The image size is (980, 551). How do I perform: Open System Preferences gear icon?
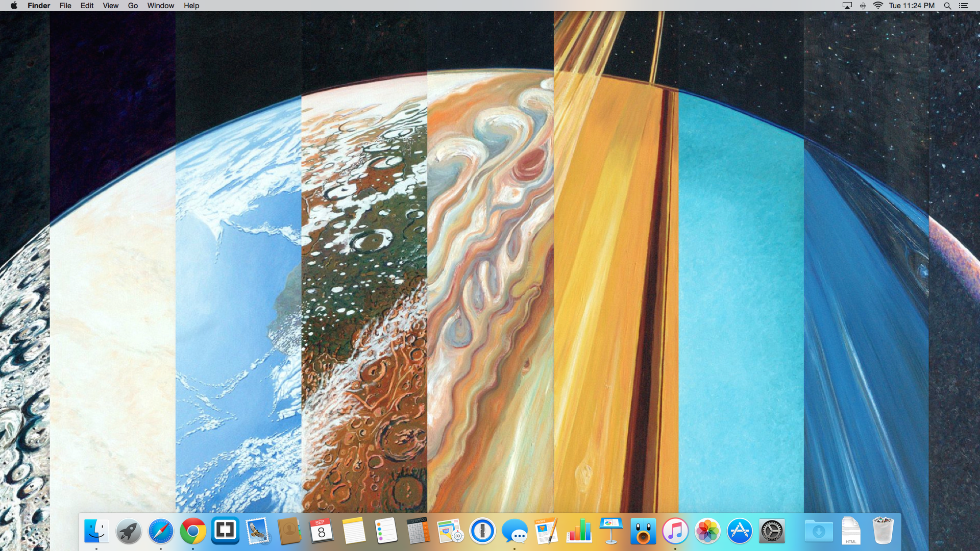click(772, 532)
